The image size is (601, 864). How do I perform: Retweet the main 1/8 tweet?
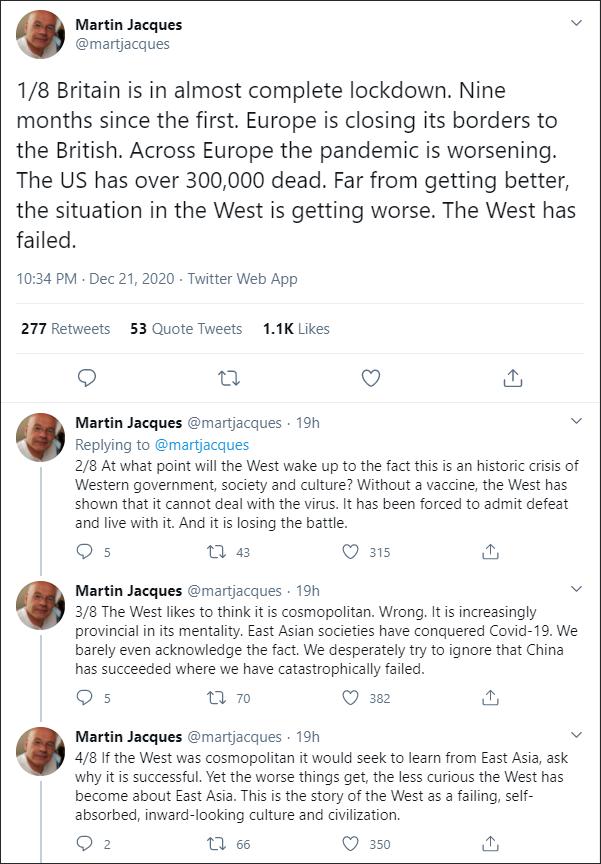point(229,379)
